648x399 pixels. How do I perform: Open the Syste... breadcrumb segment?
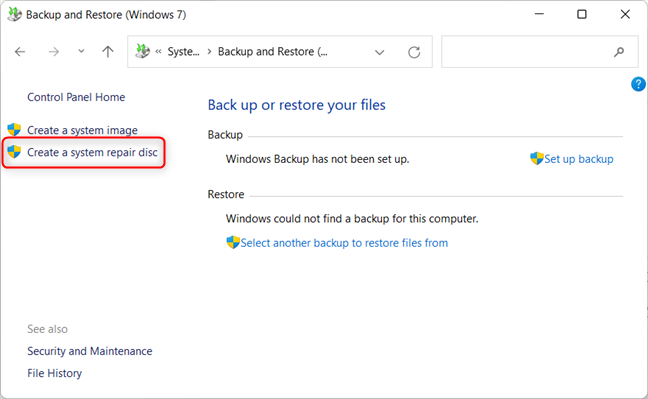(x=183, y=52)
